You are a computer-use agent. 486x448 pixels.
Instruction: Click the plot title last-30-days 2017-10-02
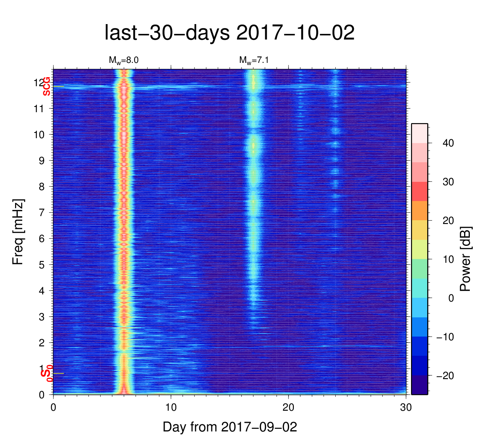coord(229,33)
